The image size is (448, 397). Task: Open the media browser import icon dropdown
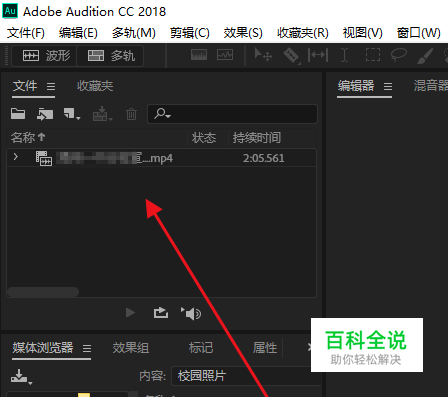21,377
